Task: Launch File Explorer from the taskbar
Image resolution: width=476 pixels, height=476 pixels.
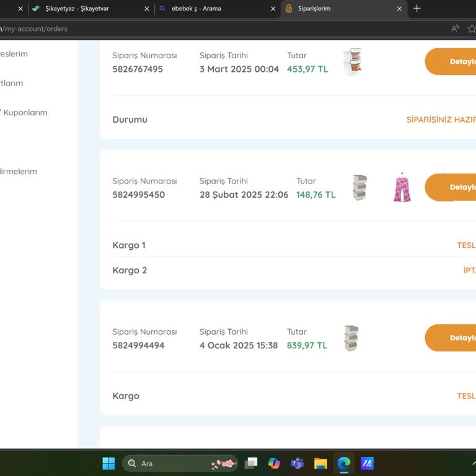Action: pos(320,463)
